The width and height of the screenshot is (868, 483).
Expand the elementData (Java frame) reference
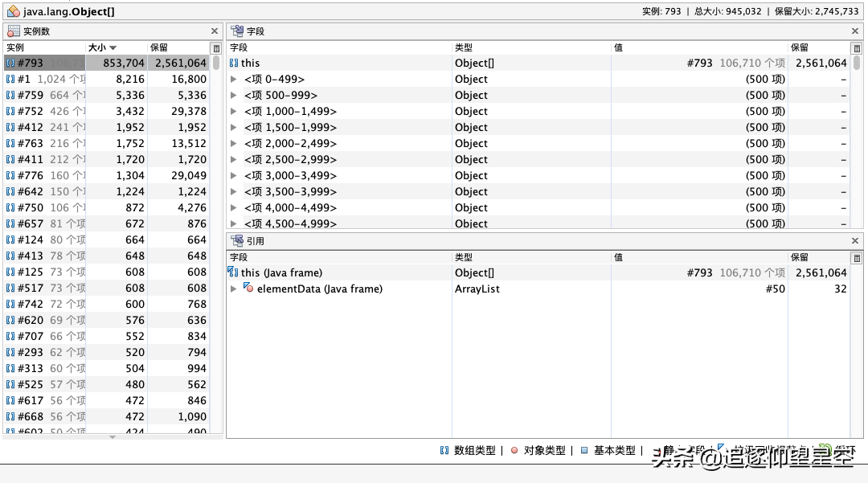[234, 289]
